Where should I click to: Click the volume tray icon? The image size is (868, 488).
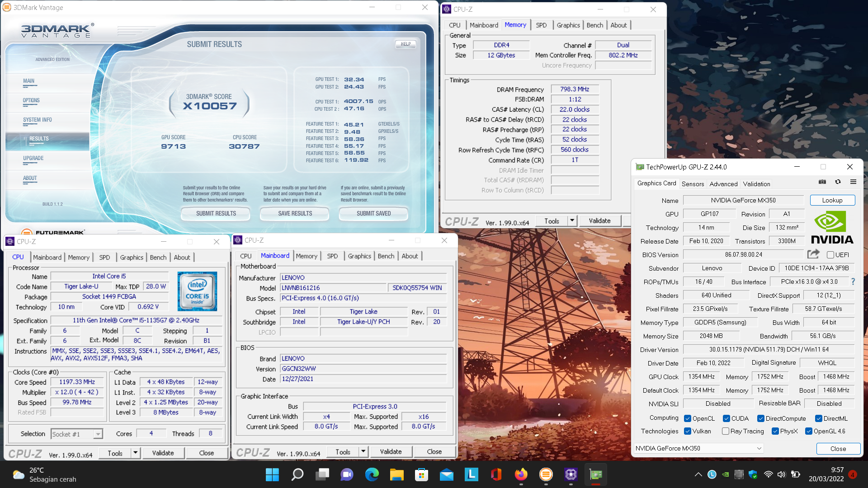pos(781,474)
